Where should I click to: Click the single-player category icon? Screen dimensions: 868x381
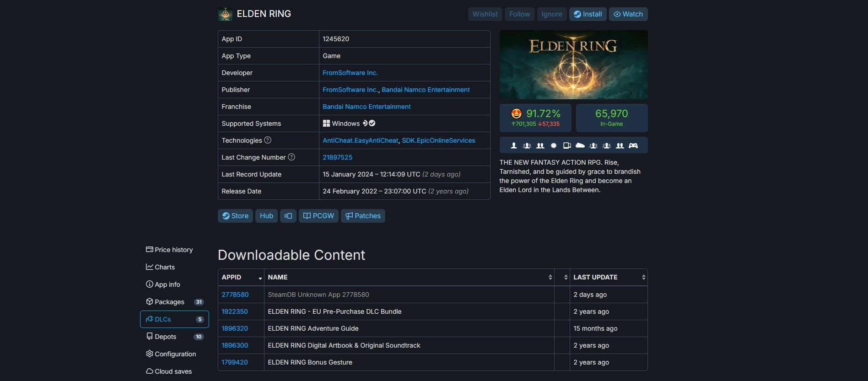(514, 145)
